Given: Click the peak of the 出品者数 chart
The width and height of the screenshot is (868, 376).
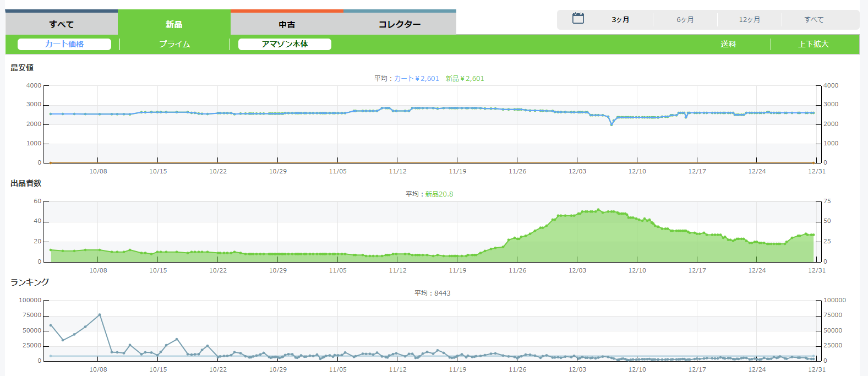Looking at the screenshot, I should point(599,210).
